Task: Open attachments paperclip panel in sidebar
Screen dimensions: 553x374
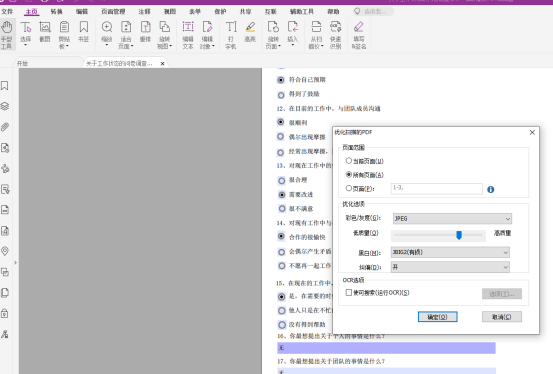Action: [x=5, y=127]
